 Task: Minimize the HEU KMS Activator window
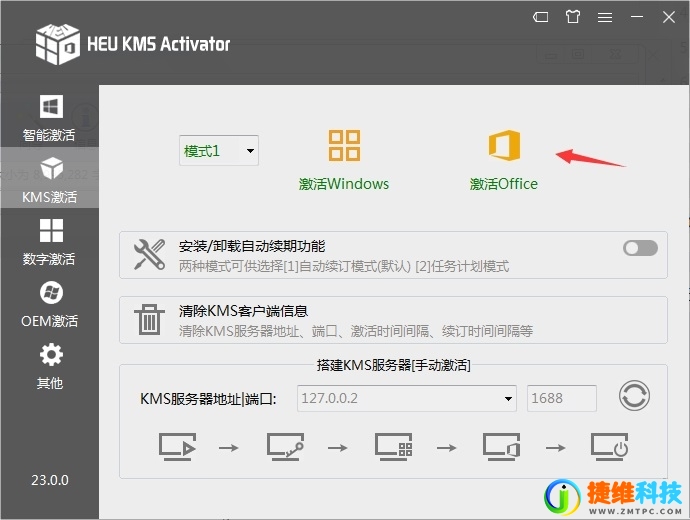[x=637, y=17]
